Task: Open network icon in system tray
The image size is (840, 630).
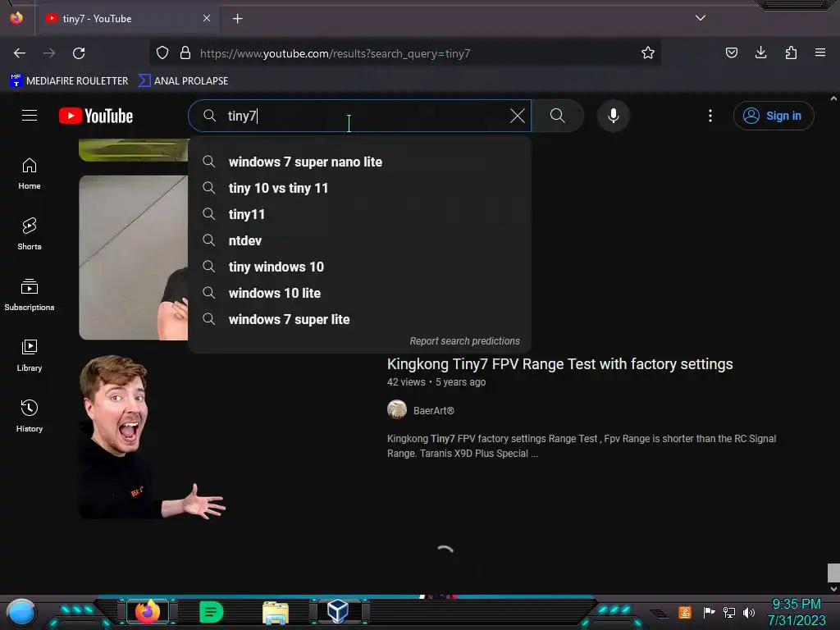Action: point(729,612)
